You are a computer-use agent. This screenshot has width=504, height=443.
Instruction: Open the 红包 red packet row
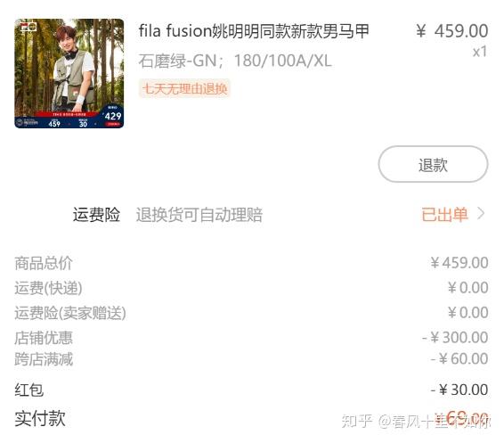coord(251,390)
